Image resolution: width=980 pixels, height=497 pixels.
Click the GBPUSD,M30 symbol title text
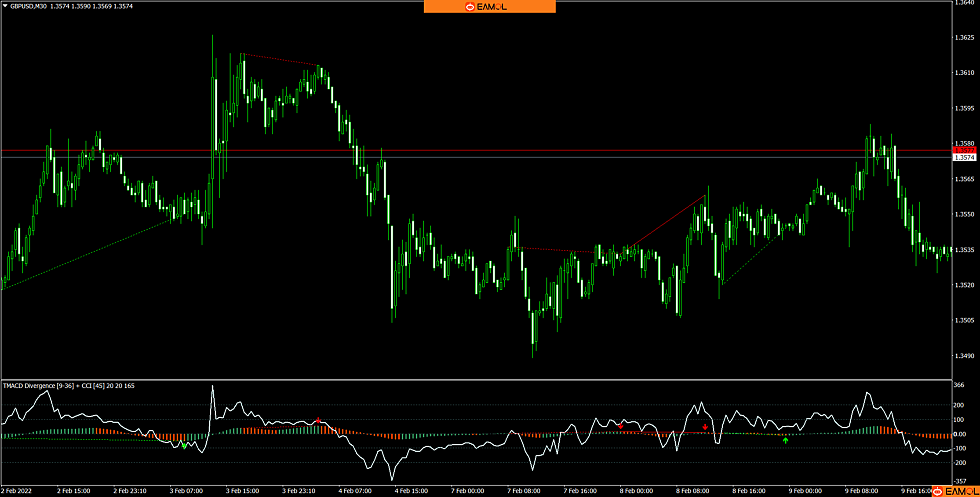pos(28,6)
